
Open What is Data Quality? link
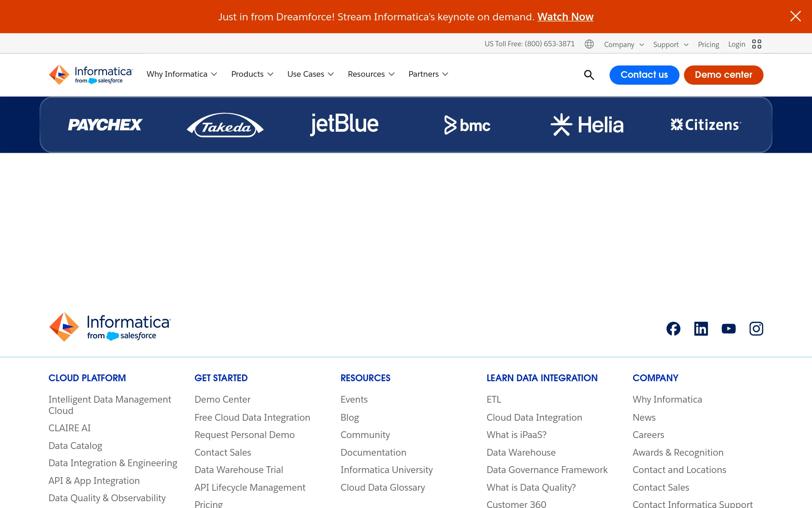pyautogui.click(x=531, y=487)
